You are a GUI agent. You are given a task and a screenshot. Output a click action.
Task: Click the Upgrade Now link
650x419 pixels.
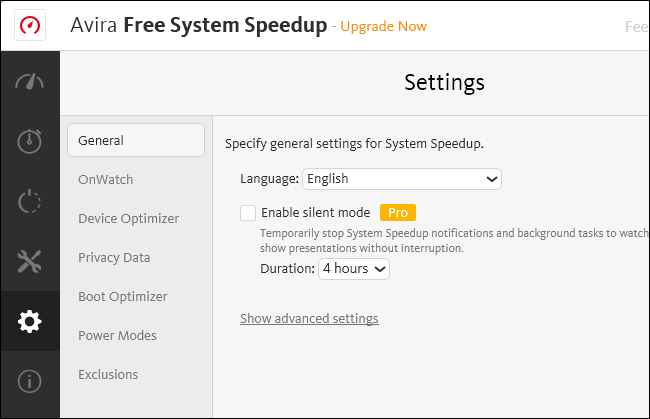pos(383,25)
